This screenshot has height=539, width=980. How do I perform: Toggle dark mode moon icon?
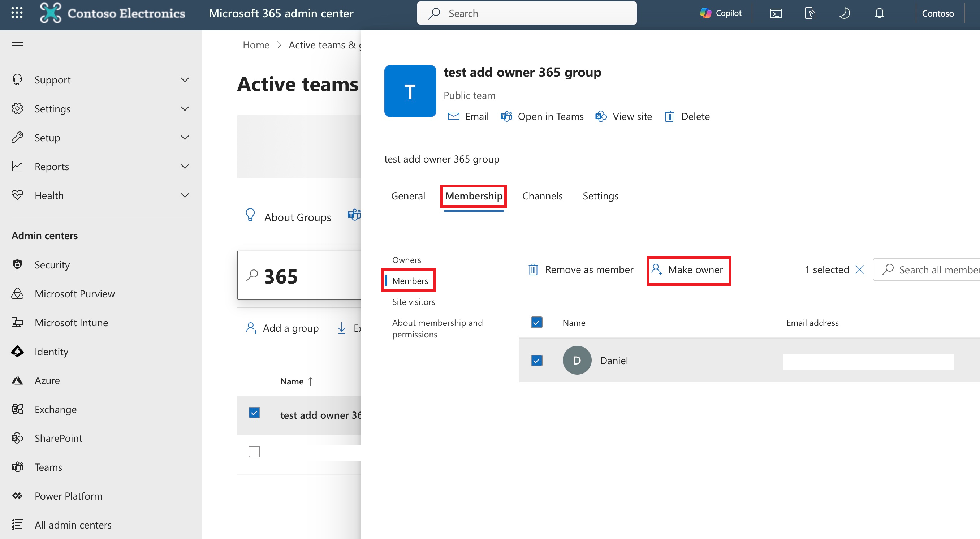[x=845, y=13]
